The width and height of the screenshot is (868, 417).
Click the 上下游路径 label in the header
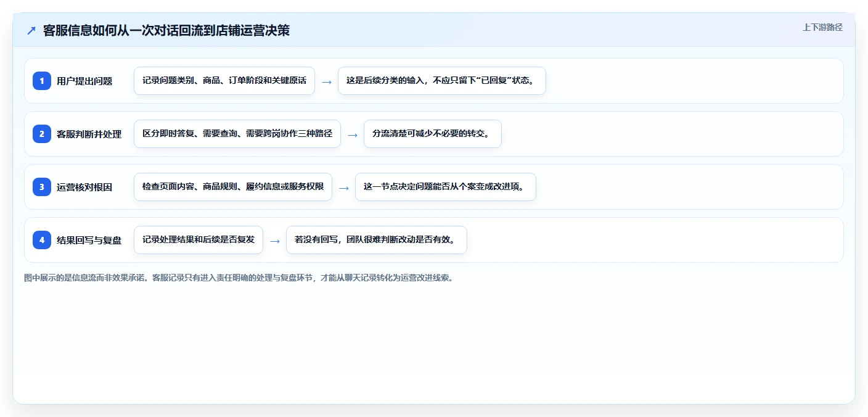click(x=822, y=27)
